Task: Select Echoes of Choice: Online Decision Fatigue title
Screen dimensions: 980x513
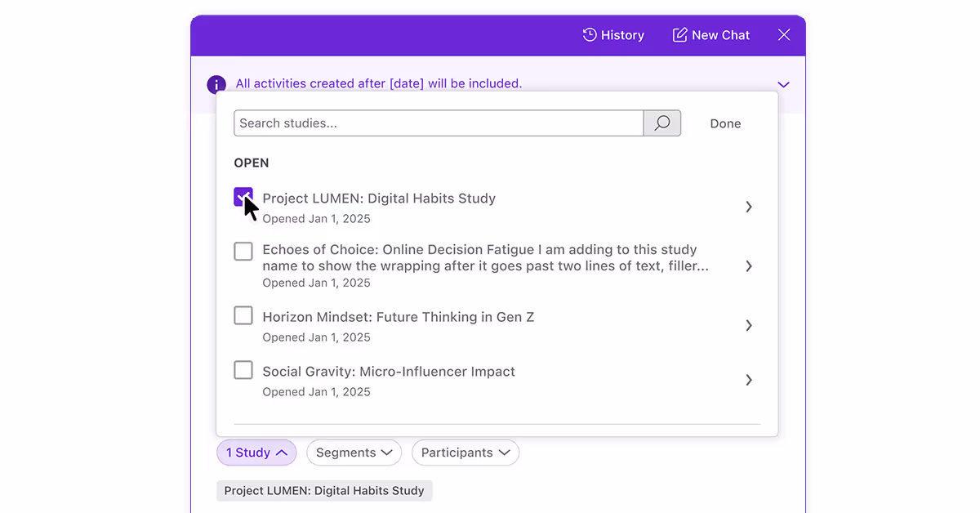Action: coord(485,258)
